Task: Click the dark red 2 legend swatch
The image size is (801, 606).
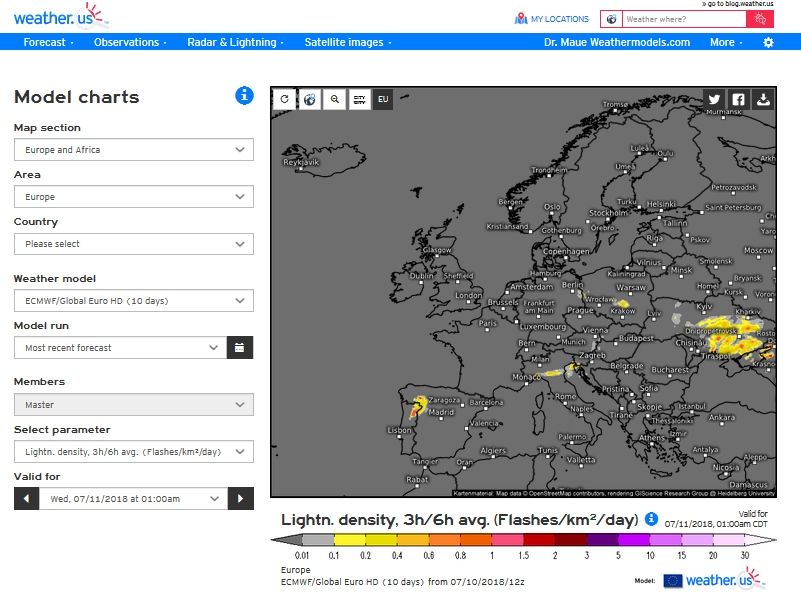Action: pos(571,540)
